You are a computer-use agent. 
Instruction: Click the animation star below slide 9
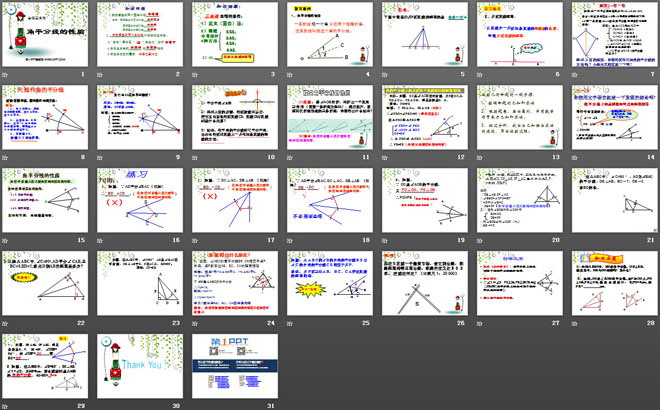[x=100, y=159]
